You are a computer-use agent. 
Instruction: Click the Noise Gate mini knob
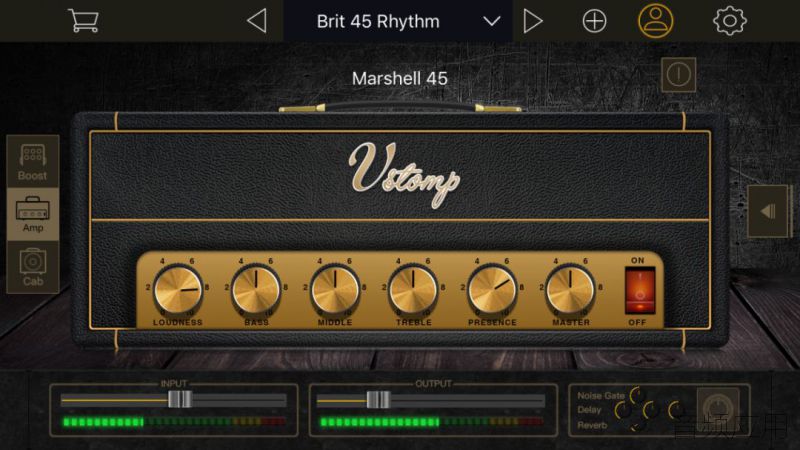[x=636, y=394]
